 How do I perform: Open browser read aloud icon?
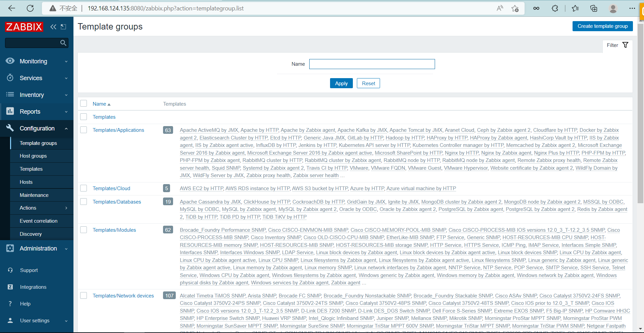point(500,8)
